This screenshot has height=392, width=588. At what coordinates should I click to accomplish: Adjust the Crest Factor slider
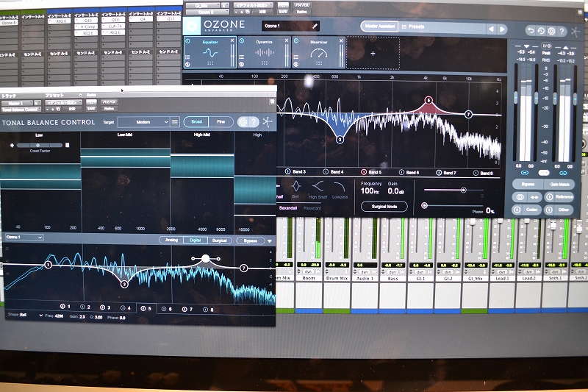click(x=38, y=145)
